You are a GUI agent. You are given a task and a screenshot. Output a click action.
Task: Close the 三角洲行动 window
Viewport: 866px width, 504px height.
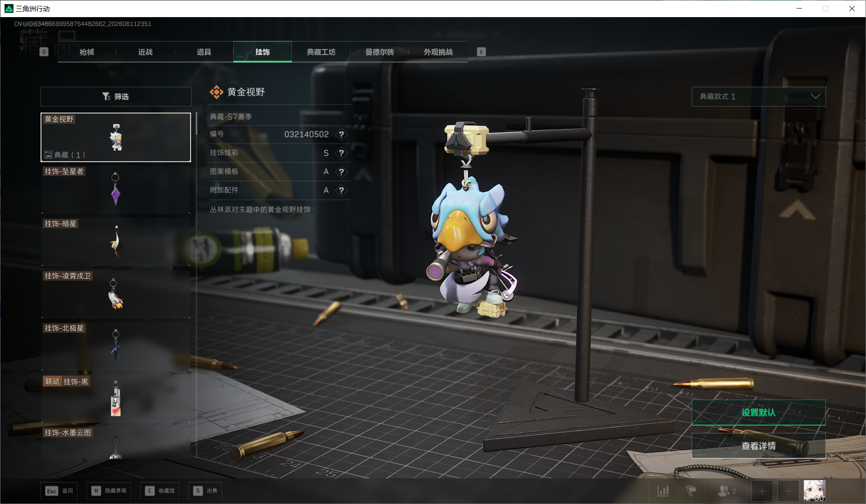pos(852,9)
